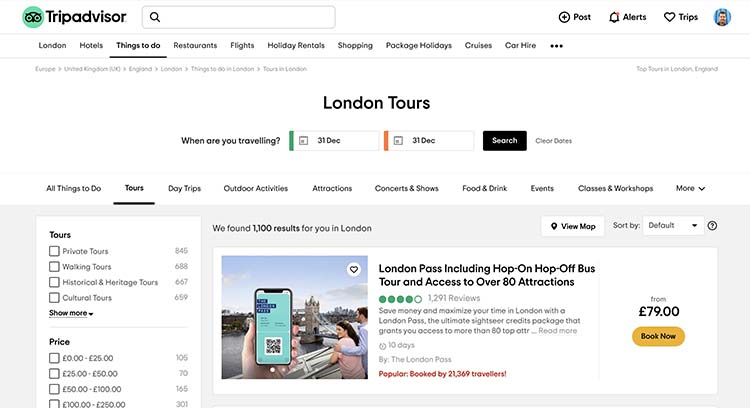The height and width of the screenshot is (408, 750).
Task: Click the photo carousel indicator dot
Action: point(273,370)
